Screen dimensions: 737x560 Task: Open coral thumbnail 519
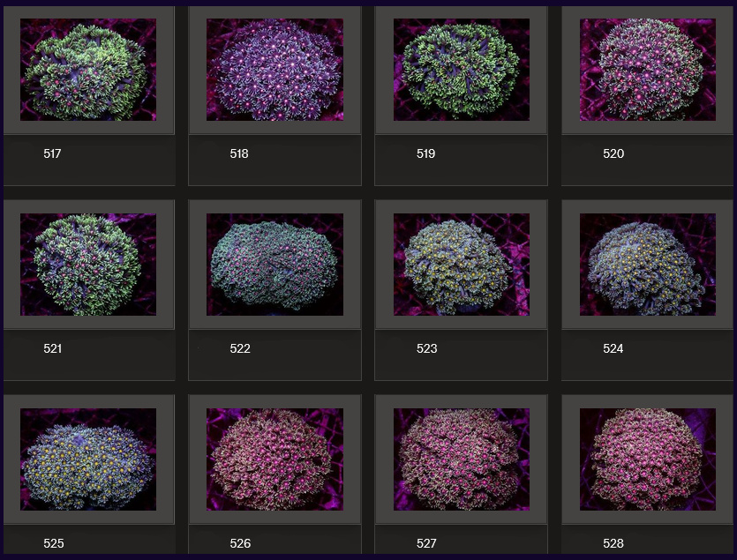pyautogui.click(x=461, y=70)
